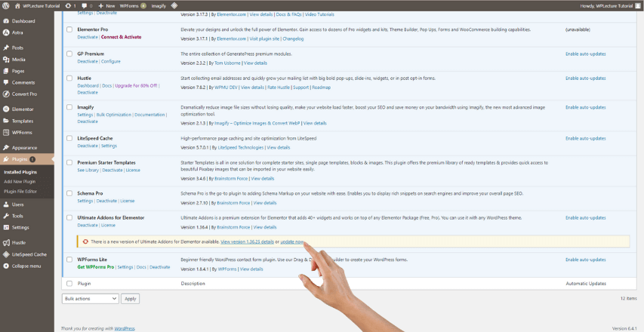Image resolution: width=644 pixels, height=332 pixels.
Task: Select the GP Premium checkbox
Action: coord(69,54)
